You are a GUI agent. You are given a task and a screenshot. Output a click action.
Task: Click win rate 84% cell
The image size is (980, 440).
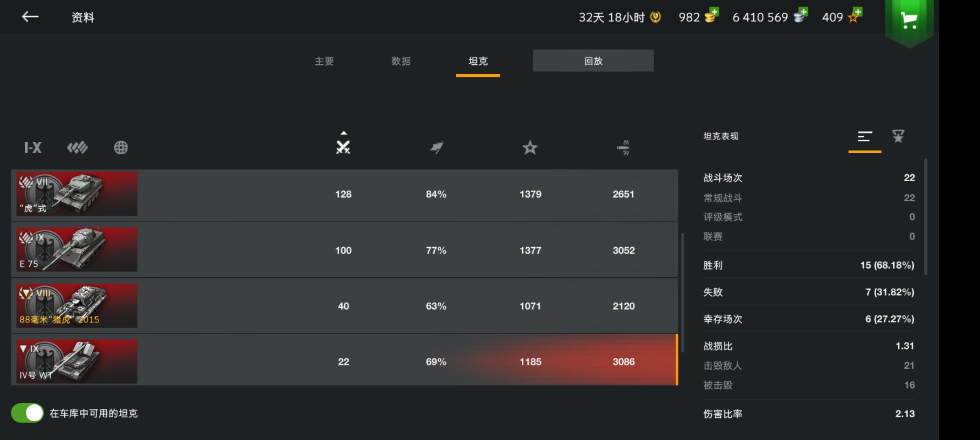pos(436,194)
